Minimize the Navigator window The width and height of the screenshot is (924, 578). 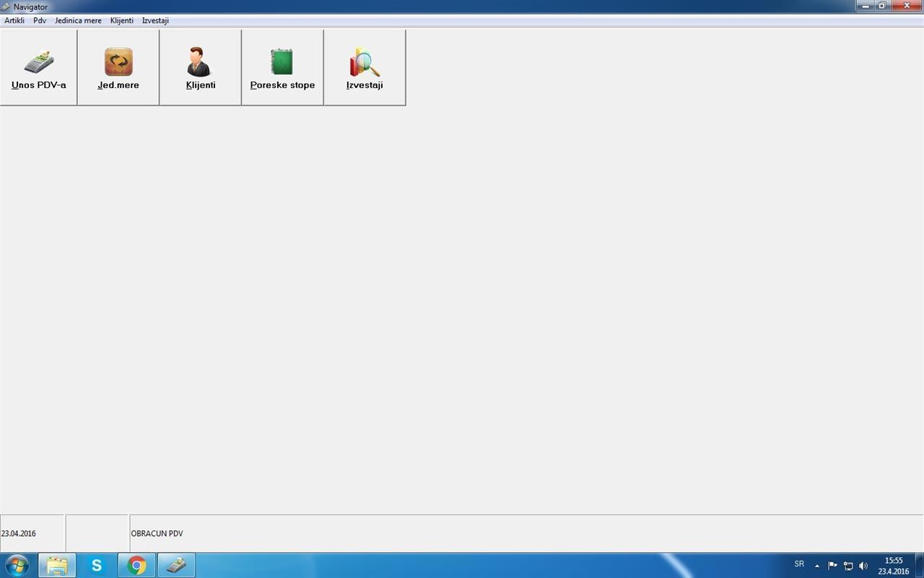(x=866, y=6)
